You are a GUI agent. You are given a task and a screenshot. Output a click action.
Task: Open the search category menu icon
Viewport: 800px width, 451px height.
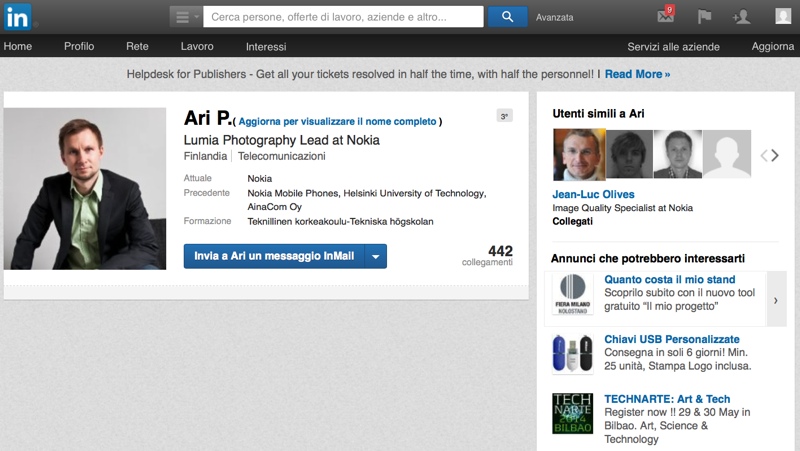[186, 17]
